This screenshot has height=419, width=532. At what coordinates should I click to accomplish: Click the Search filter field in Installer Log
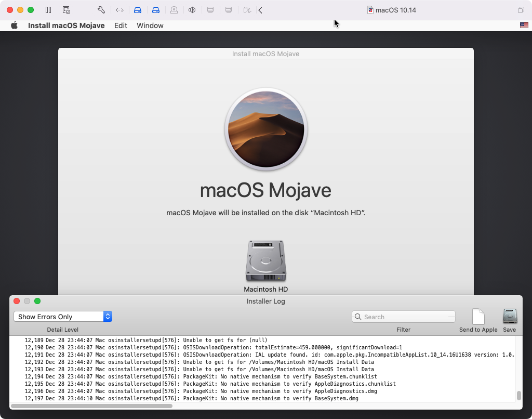click(x=403, y=317)
